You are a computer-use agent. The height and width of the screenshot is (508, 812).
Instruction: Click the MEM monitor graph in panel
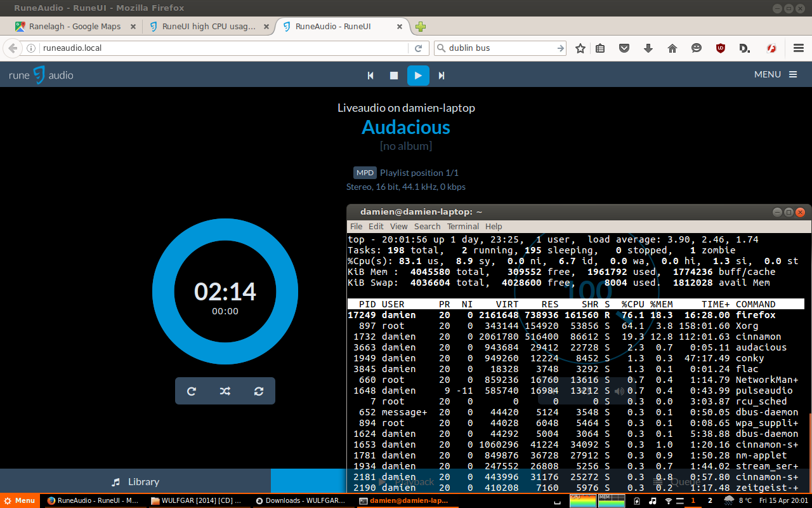(x=612, y=500)
